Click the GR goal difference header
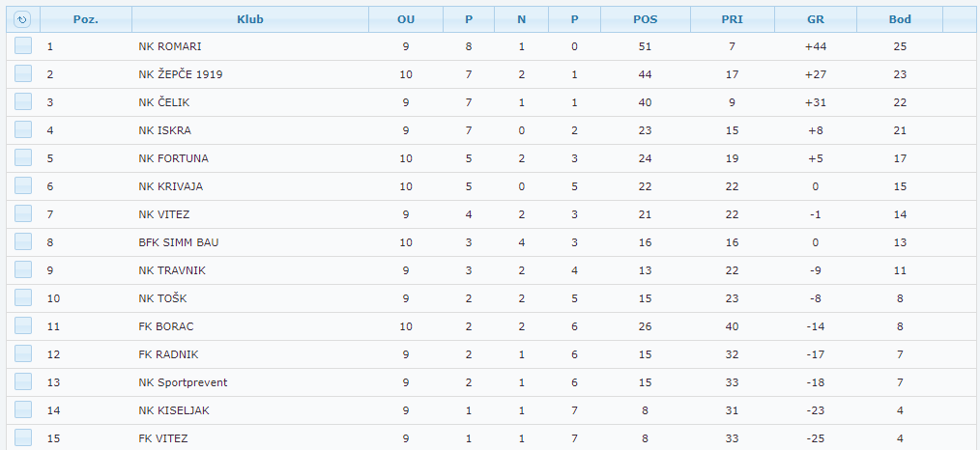The image size is (980, 450). (x=816, y=19)
